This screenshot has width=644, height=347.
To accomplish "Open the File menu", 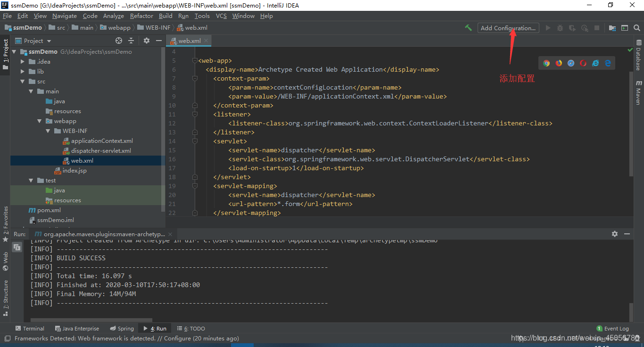I will point(7,16).
